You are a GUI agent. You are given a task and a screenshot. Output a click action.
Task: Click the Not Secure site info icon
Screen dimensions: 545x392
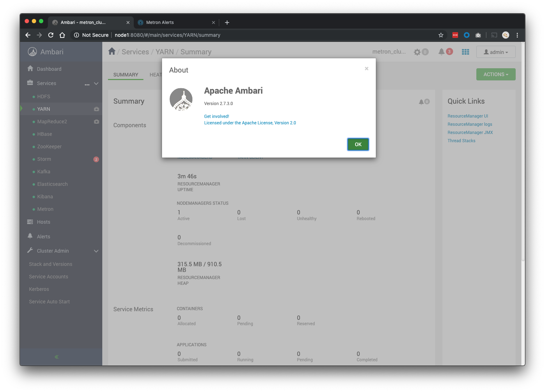(x=77, y=35)
